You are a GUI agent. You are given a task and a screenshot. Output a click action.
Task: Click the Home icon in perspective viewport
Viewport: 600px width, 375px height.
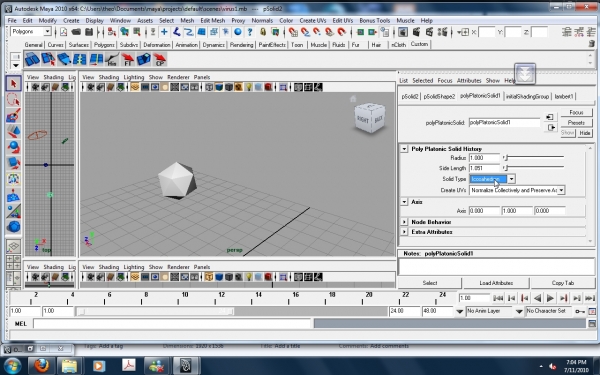[353, 99]
